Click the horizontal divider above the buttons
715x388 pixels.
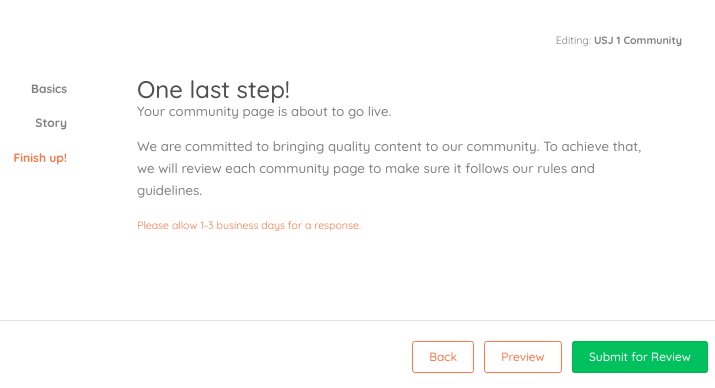pos(358,321)
